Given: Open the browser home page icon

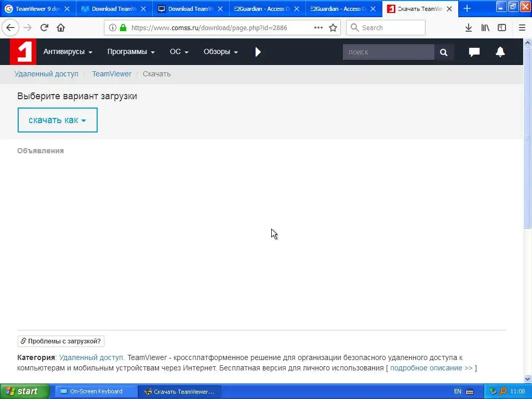Looking at the screenshot, I should coord(61,28).
